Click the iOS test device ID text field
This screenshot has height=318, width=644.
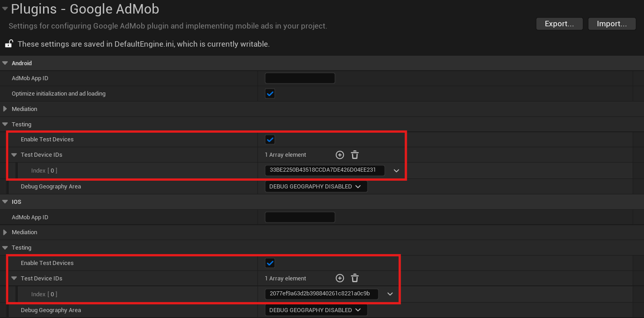point(322,294)
